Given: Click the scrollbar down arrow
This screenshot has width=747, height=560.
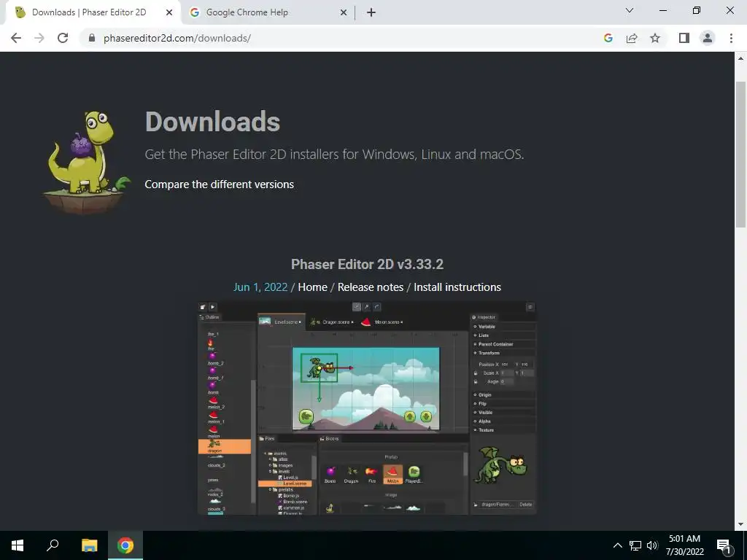Looking at the screenshot, I should pos(740,524).
